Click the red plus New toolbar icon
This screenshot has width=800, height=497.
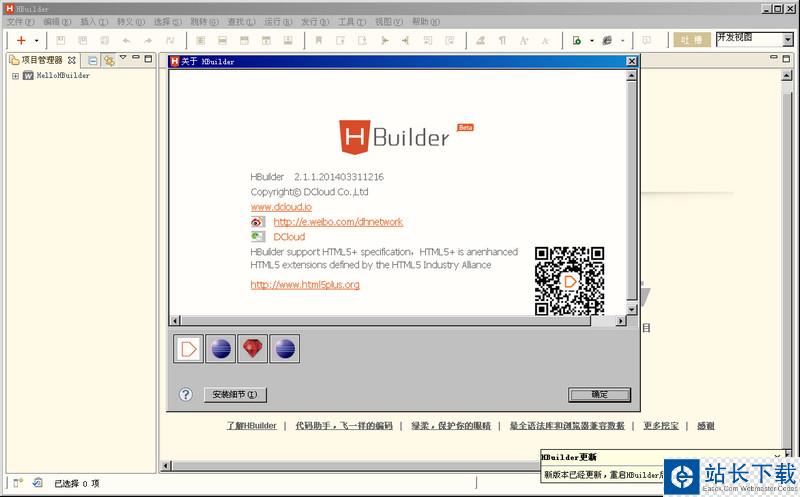[21, 40]
